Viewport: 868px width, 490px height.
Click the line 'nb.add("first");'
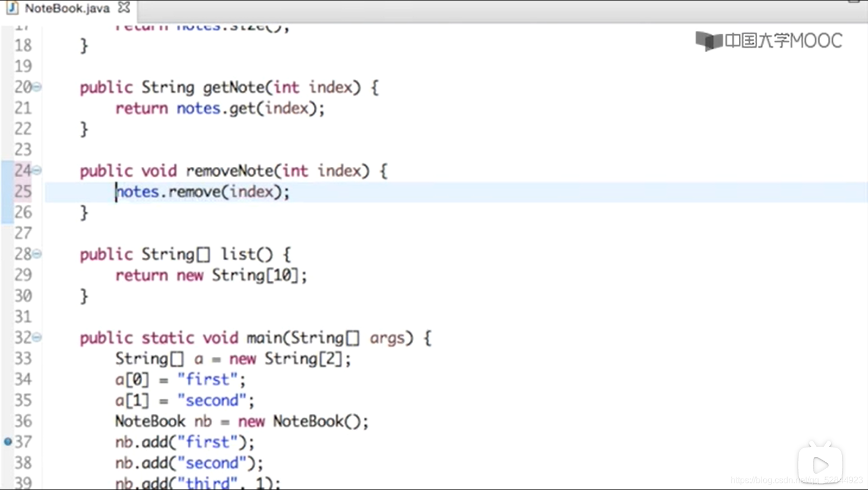[185, 442]
